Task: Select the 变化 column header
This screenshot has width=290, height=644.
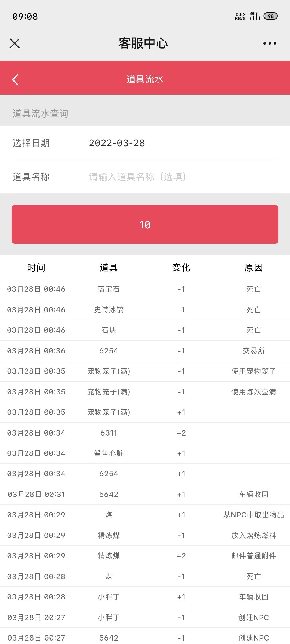Action: (181, 268)
